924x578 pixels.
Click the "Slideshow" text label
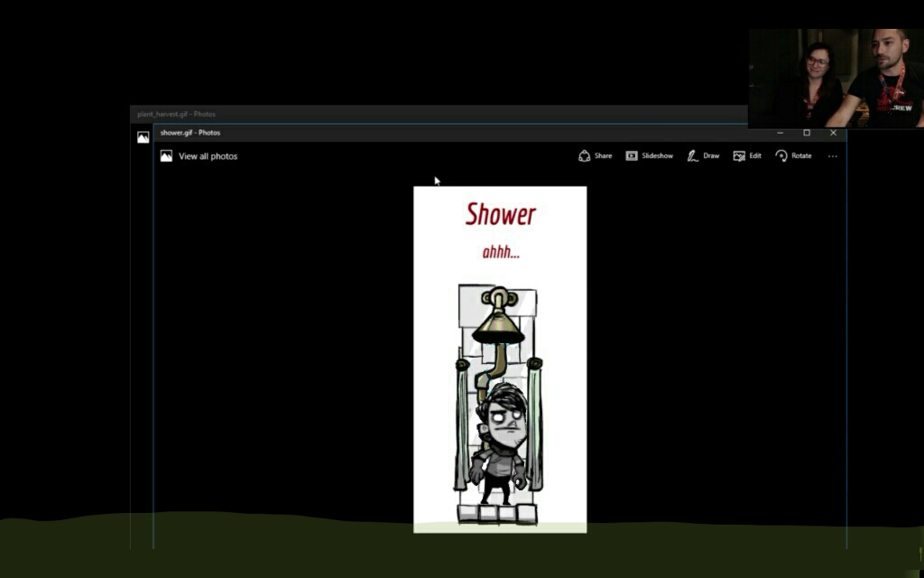[x=657, y=156]
